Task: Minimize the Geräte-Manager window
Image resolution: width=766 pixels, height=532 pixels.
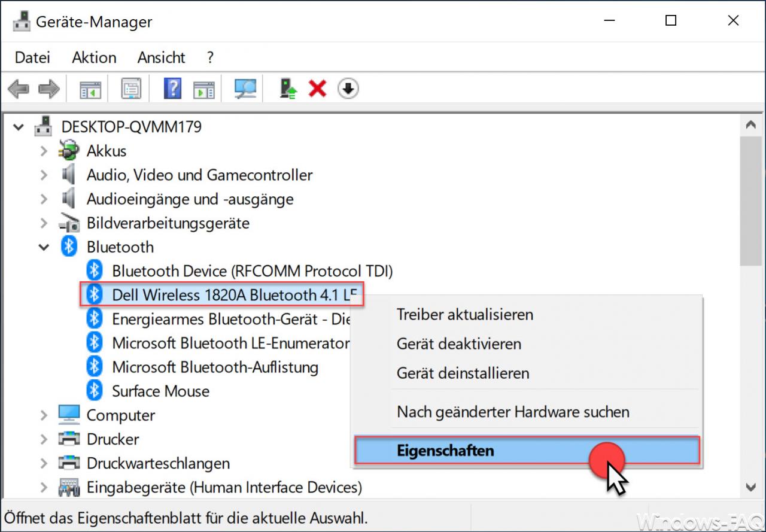Action: pos(609,21)
